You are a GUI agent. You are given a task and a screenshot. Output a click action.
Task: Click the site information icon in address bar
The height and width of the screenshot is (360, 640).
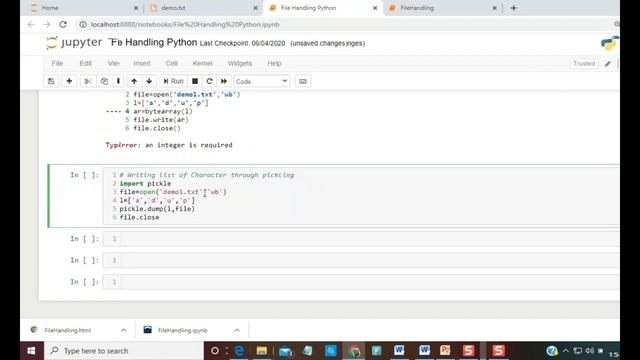tap(83, 24)
